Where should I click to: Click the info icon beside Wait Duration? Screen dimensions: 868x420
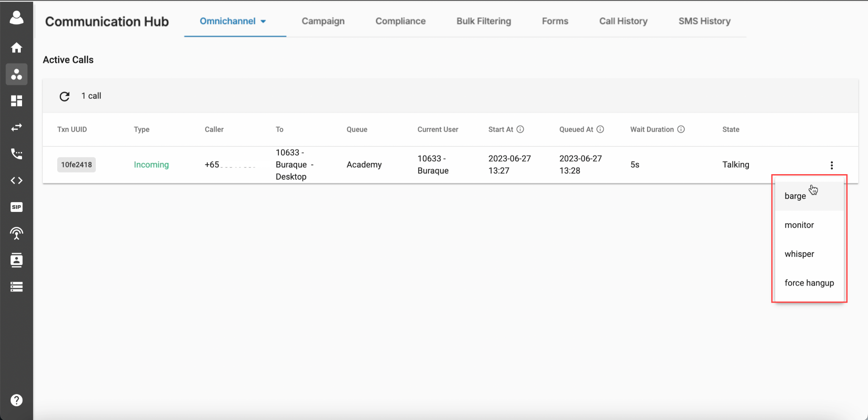coord(681,129)
